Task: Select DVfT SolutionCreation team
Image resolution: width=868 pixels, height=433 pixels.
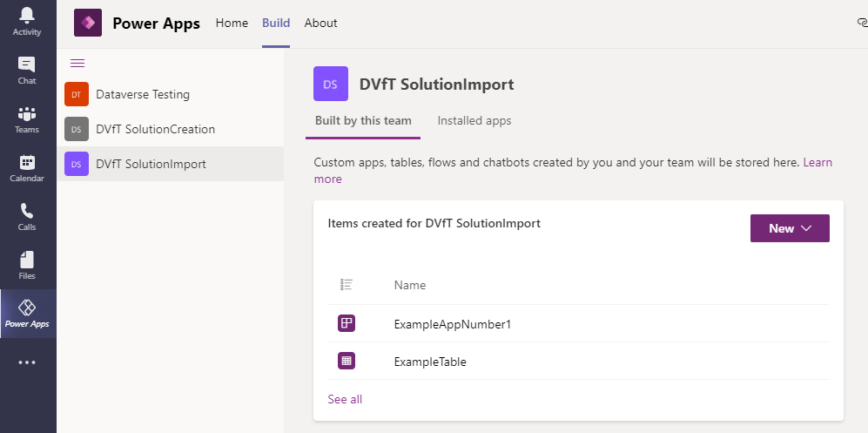Action: click(170, 129)
